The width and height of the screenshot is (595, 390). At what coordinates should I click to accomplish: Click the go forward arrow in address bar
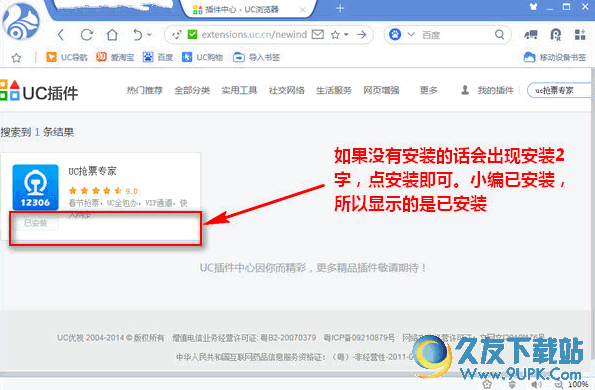pos(362,35)
